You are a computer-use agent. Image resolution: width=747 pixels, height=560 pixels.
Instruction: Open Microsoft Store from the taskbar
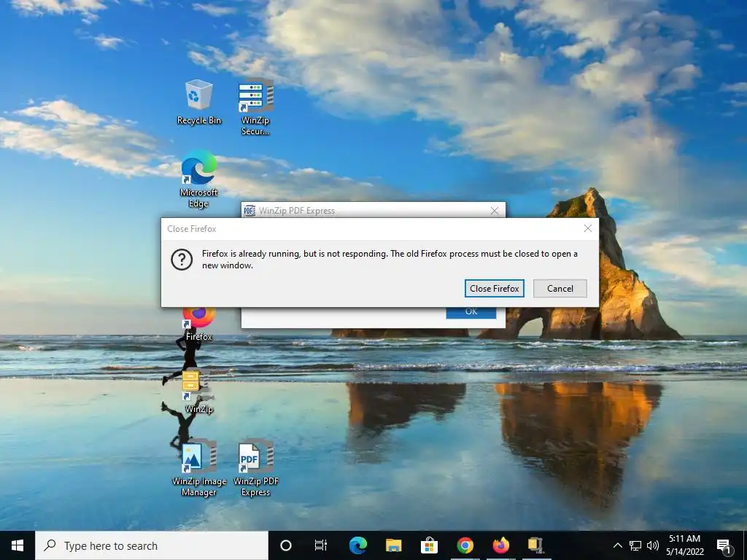click(x=429, y=545)
